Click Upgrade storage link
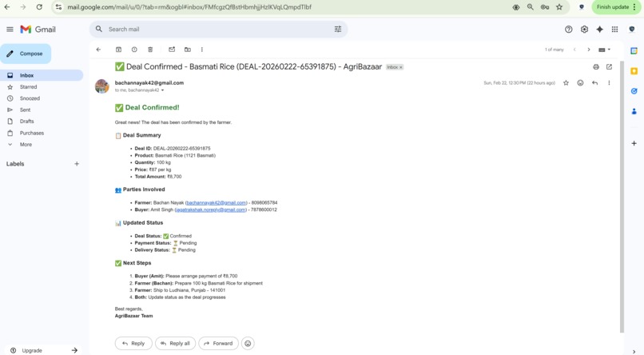Screen dimensions: 644x355 [32, 350]
